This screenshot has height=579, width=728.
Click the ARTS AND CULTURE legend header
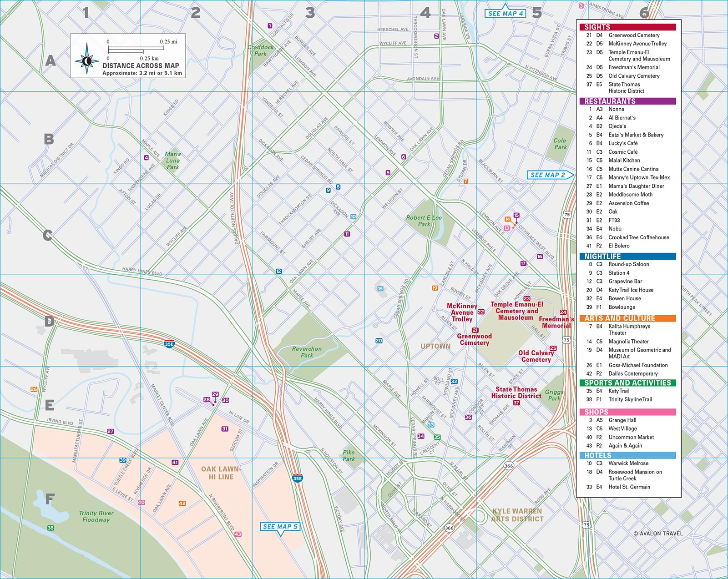(x=627, y=318)
